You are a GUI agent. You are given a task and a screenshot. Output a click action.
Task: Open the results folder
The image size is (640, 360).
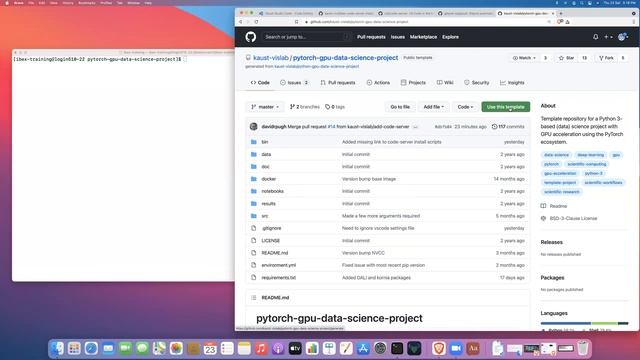click(268, 203)
